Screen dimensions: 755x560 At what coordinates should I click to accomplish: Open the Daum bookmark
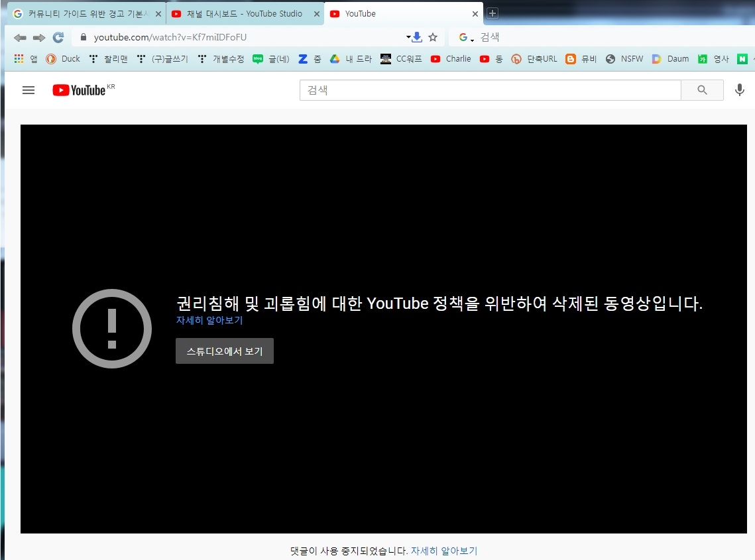click(x=670, y=59)
